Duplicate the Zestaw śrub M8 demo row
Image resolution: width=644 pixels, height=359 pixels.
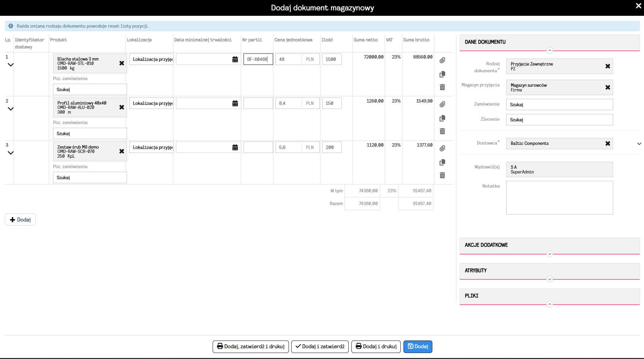point(442,162)
